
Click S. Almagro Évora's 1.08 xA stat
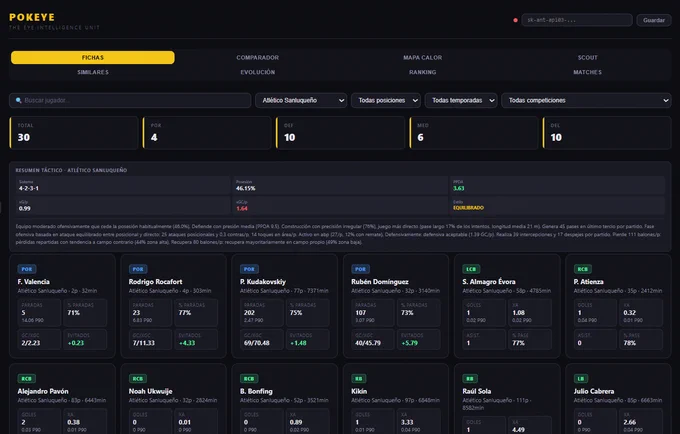pyautogui.click(x=530, y=313)
